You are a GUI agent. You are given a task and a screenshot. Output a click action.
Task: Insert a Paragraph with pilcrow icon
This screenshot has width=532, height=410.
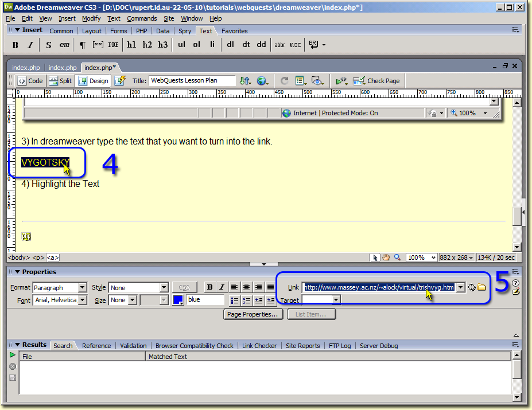click(x=83, y=45)
